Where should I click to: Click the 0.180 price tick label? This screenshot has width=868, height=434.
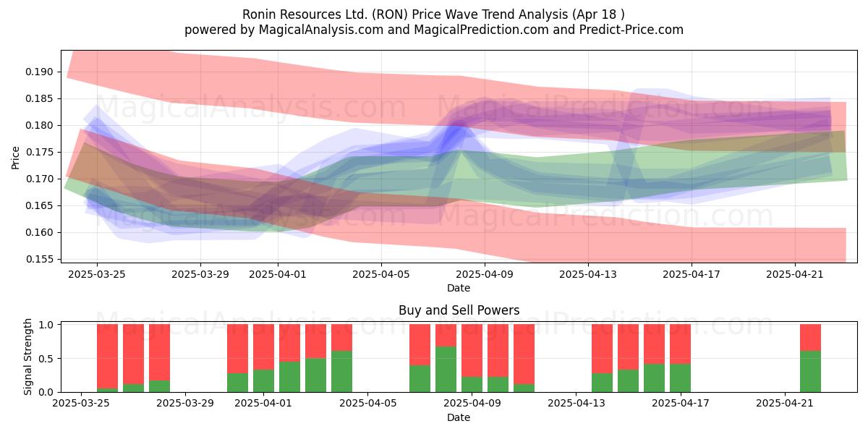point(41,125)
